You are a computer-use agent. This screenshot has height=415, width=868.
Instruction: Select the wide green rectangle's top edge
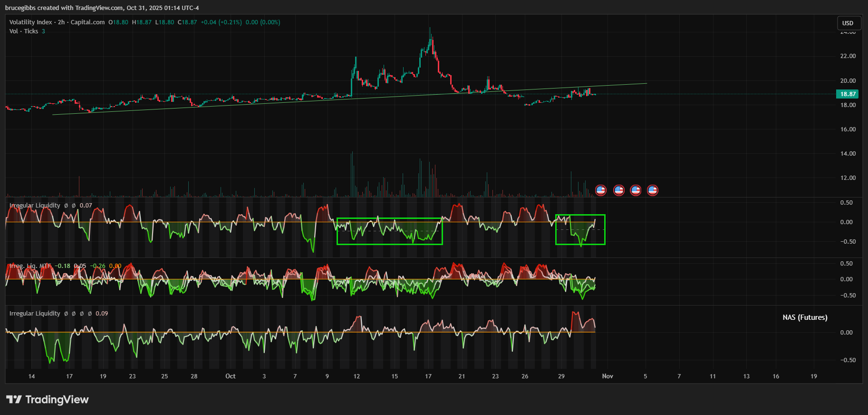(x=390, y=218)
